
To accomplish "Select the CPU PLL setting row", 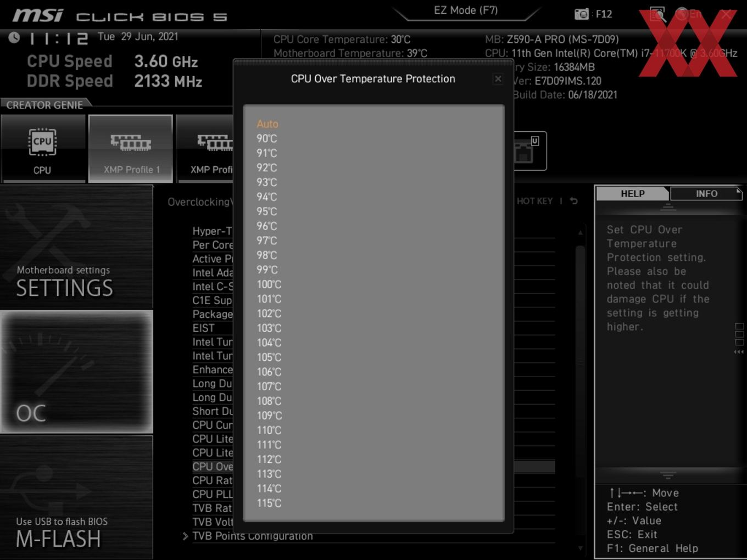I will pos(213,495).
